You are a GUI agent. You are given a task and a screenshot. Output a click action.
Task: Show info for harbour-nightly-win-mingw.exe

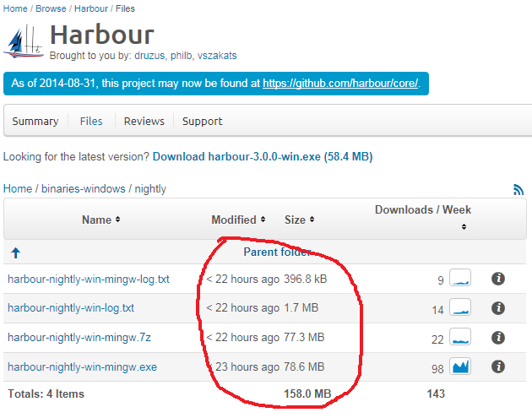497,366
